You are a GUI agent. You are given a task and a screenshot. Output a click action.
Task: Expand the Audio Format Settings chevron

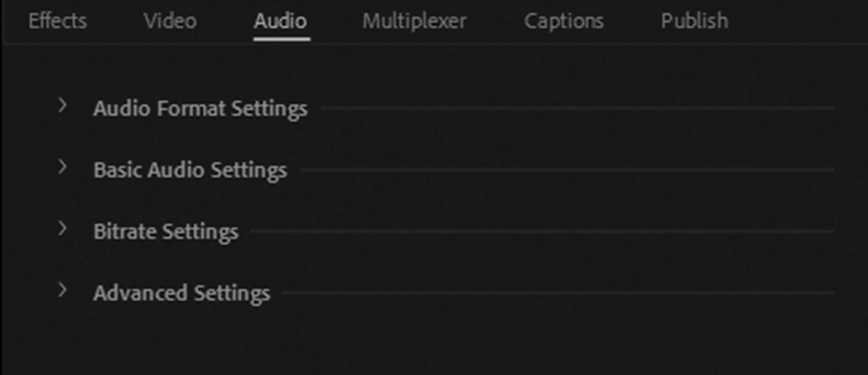pos(62,105)
